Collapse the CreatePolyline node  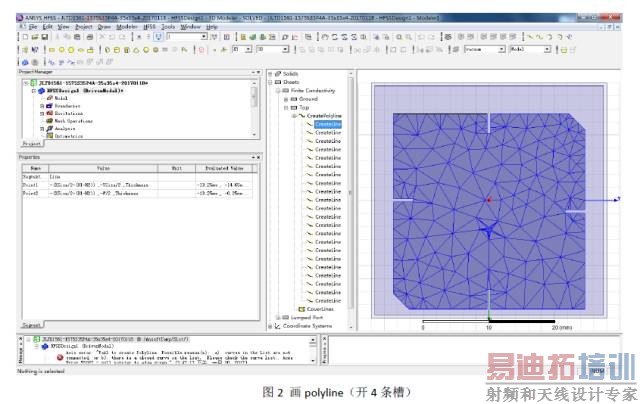click(x=294, y=116)
